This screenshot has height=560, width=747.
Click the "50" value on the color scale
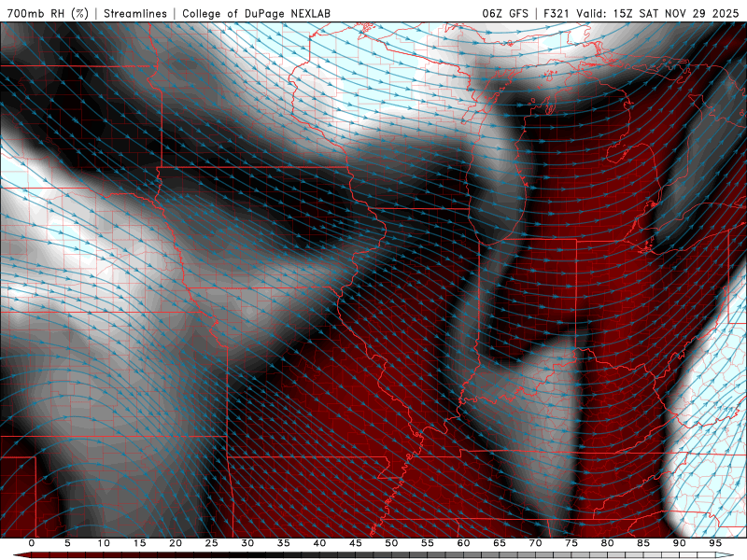coord(391,543)
